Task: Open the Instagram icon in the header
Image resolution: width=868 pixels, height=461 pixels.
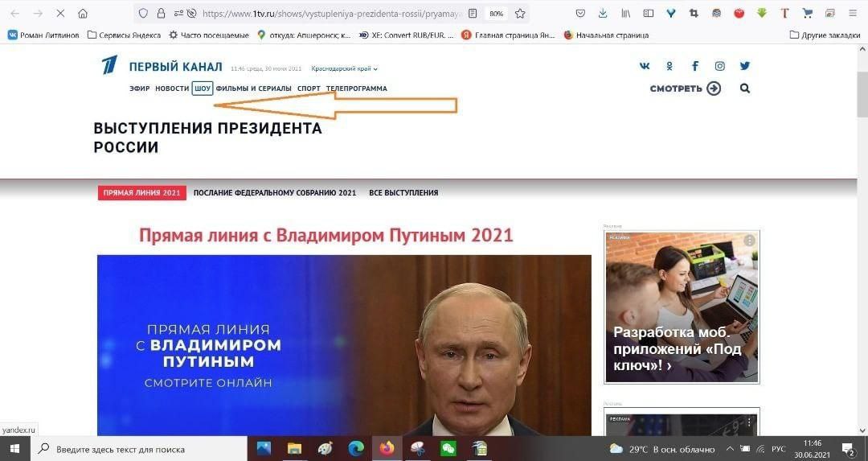Action: coord(719,66)
